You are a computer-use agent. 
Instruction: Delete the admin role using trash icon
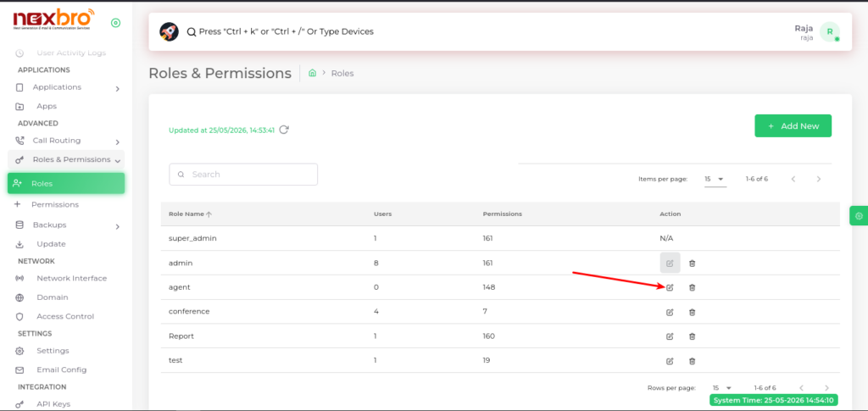[x=692, y=264]
